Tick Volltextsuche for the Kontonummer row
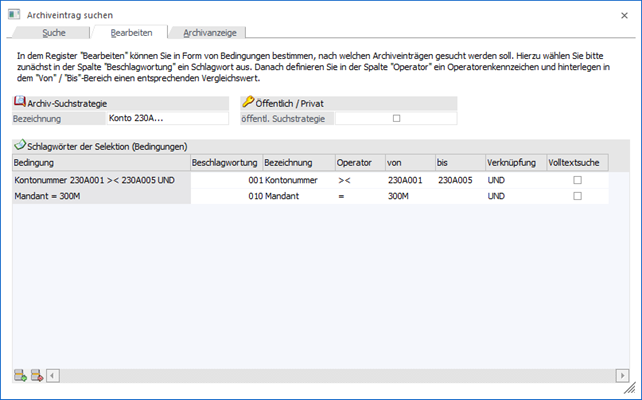 (576, 179)
